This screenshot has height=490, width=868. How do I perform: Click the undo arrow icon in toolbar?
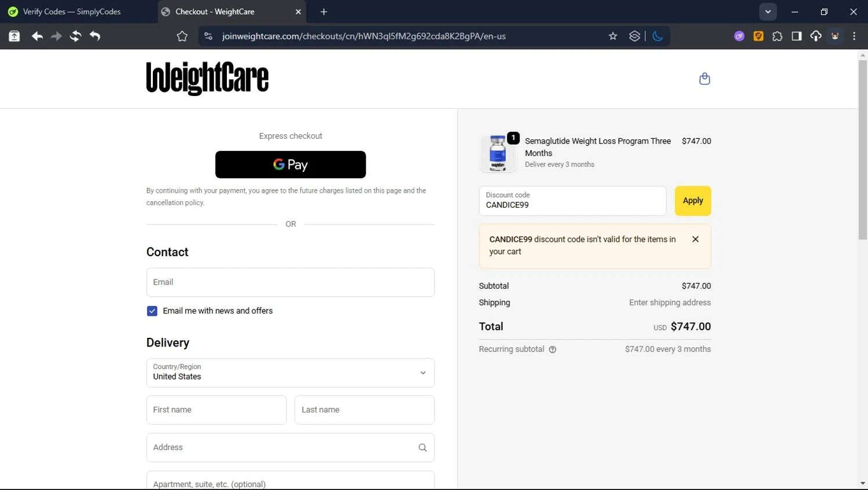click(x=95, y=36)
